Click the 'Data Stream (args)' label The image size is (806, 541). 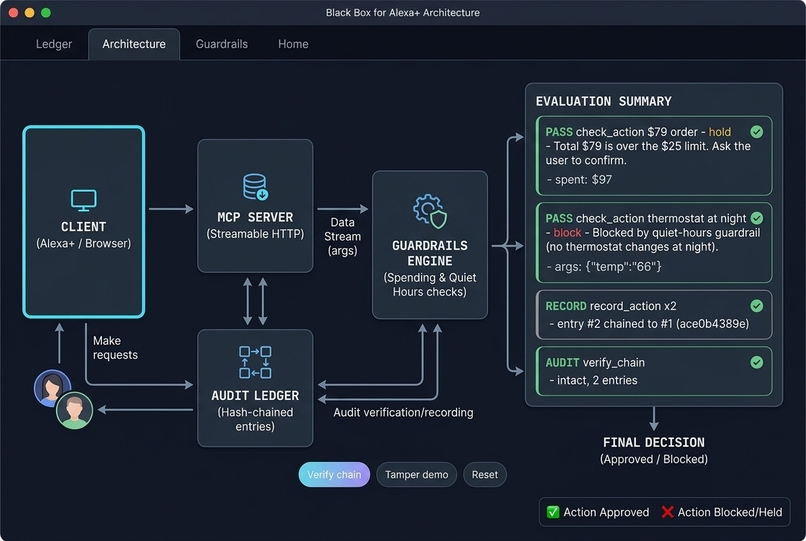click(x=342, y=237)
